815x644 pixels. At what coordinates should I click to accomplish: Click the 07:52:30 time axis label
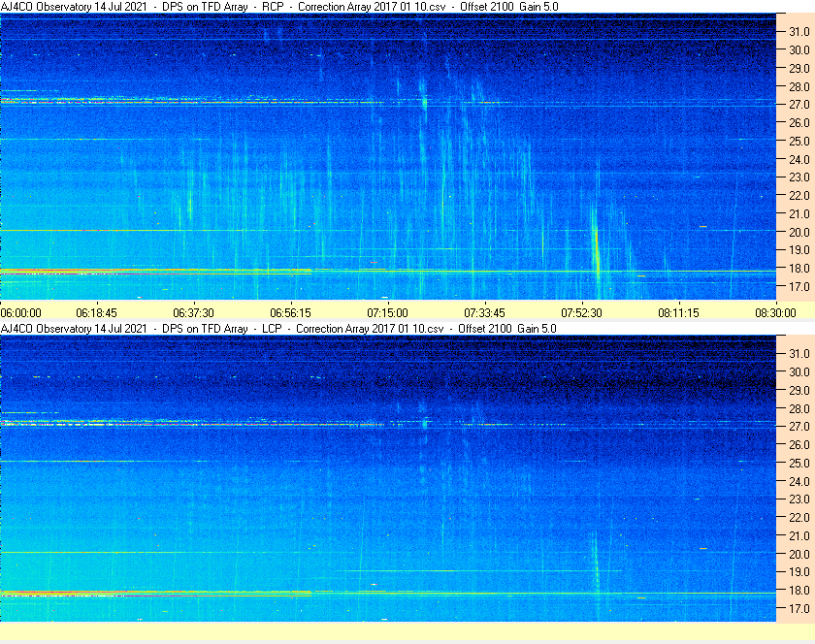click(581, 313)
